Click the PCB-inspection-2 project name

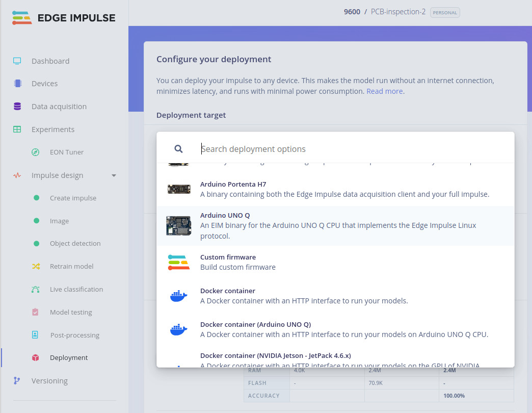[x=398, y=12]
